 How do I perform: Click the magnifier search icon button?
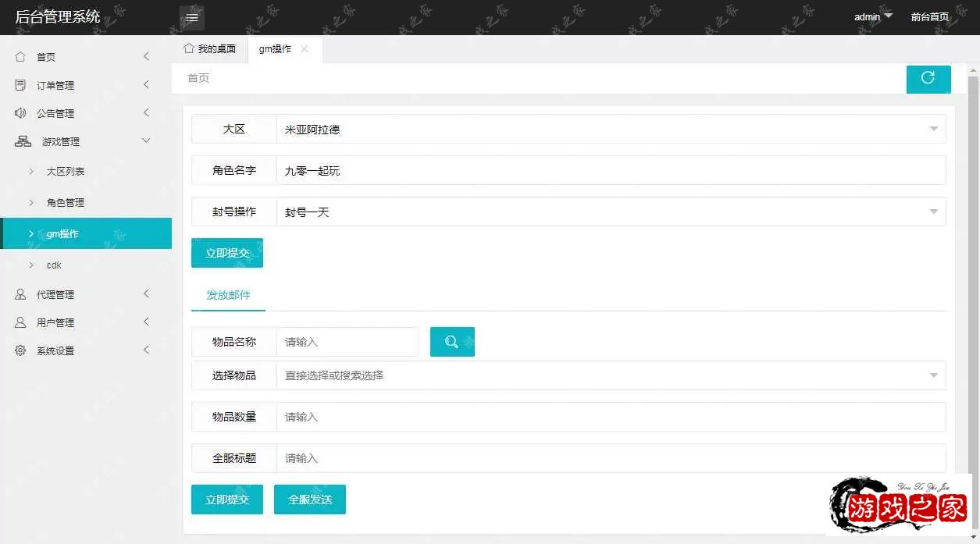452,342
